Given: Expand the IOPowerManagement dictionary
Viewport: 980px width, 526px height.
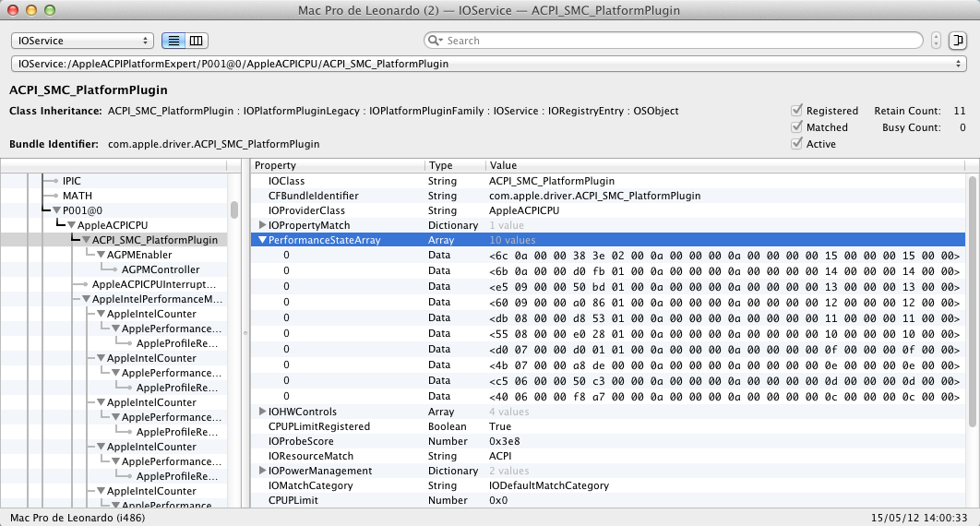Looking at the screenshot, I should click(x=262, y=471).
